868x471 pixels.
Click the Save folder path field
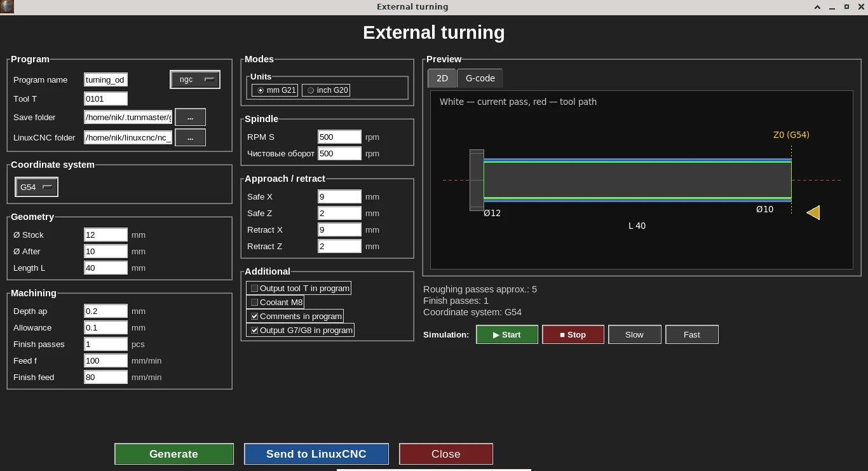[128, 118]
